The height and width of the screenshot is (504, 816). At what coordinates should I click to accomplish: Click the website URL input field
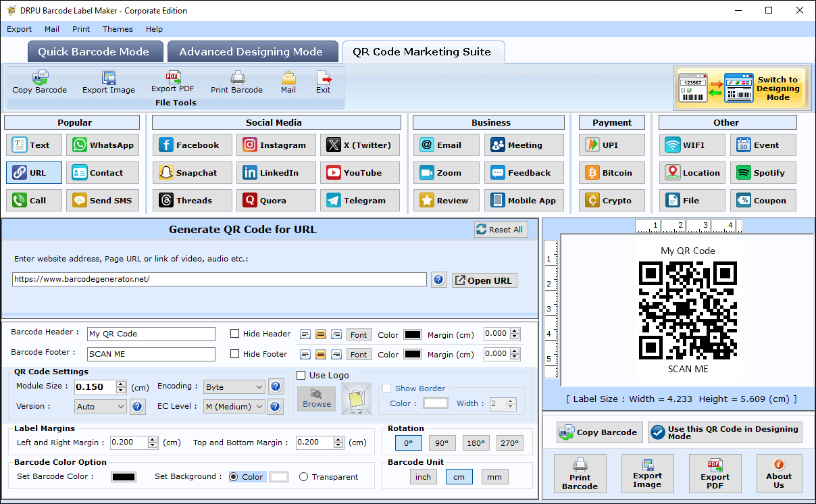220,279
